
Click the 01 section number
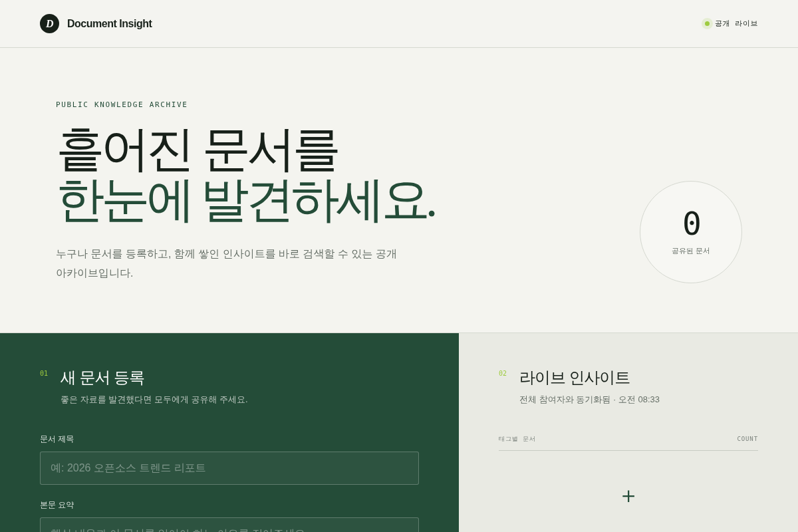(x=44, y=373)
